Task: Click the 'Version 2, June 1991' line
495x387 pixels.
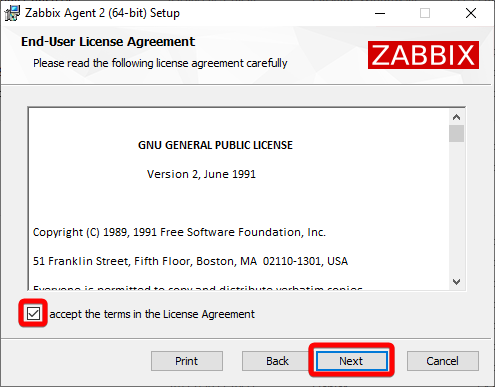Action: point(201,174)
